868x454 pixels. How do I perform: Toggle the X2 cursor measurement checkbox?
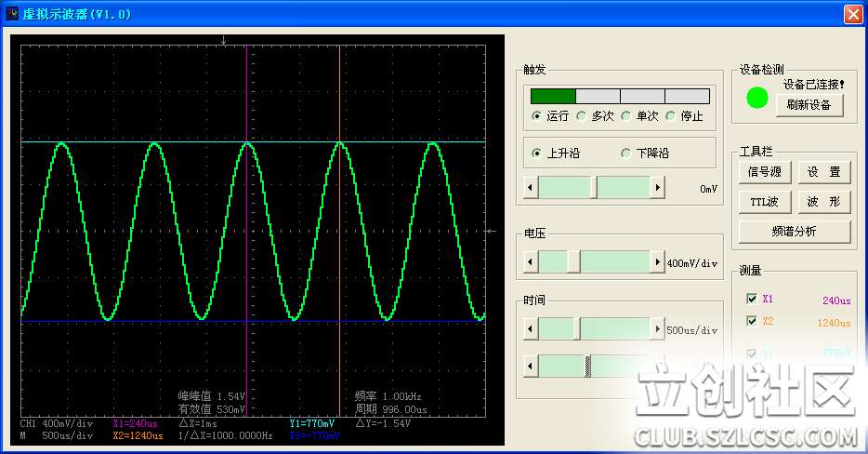[751, 321]
